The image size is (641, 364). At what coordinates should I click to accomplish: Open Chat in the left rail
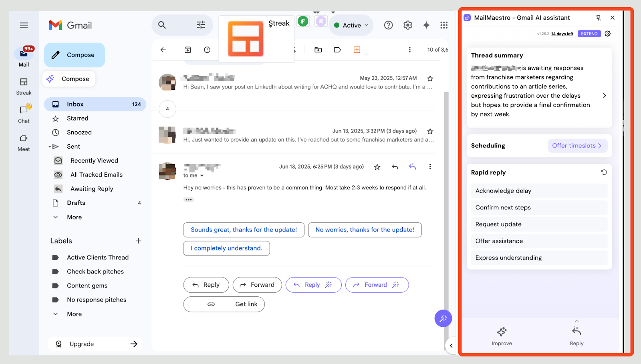click(24, 114)
